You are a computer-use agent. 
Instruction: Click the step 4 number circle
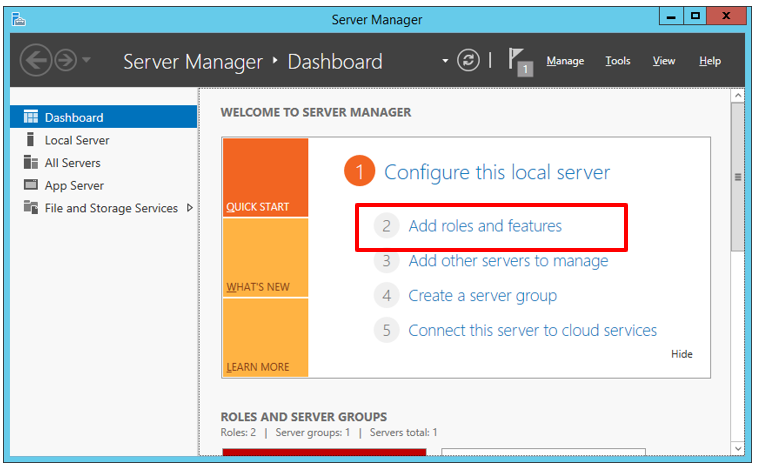pos(387,296)
